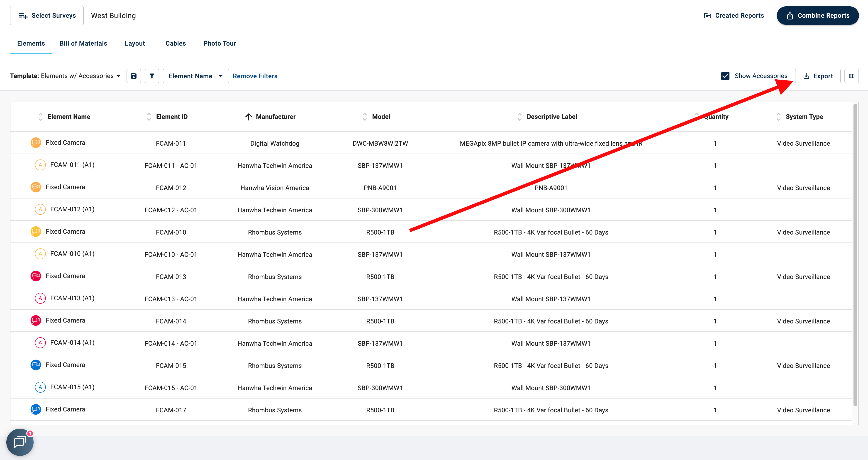
Task: Click the Manufacturer sort arrow icon
Action: [x=248, y=117]
